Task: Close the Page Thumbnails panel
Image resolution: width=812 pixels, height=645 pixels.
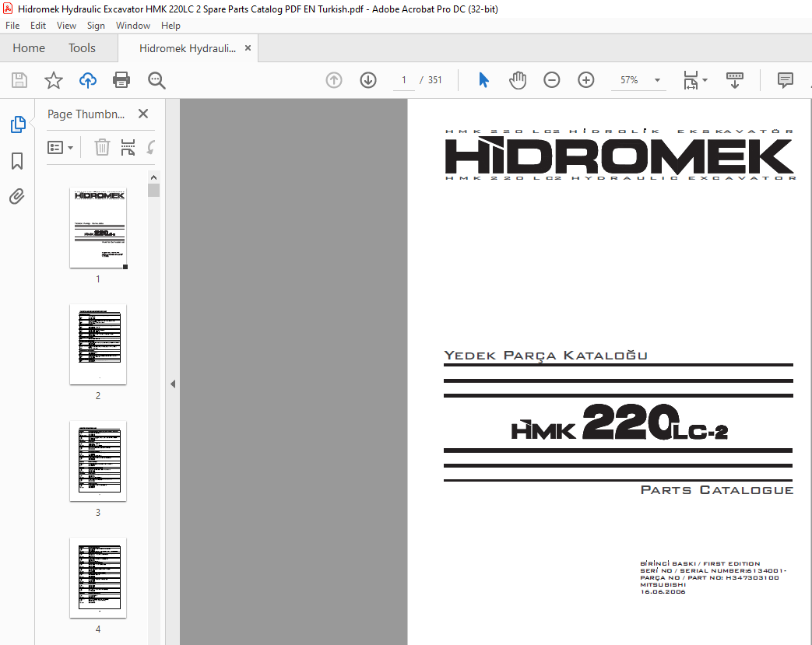Action: [143, 114]
